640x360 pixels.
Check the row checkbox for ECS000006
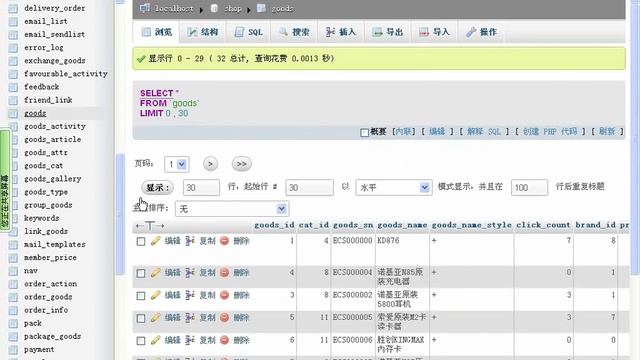141,341
